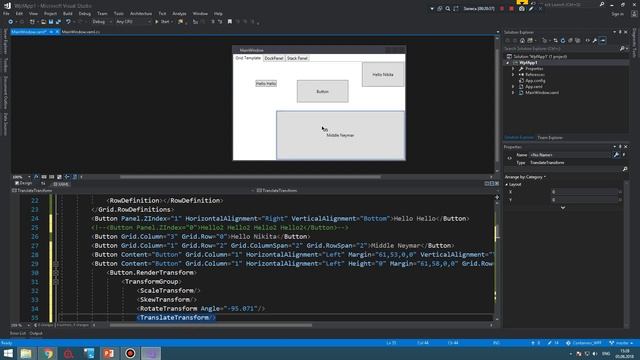Click the Quick Launch search box
640x360 pixels.
(x=570, y=4)
